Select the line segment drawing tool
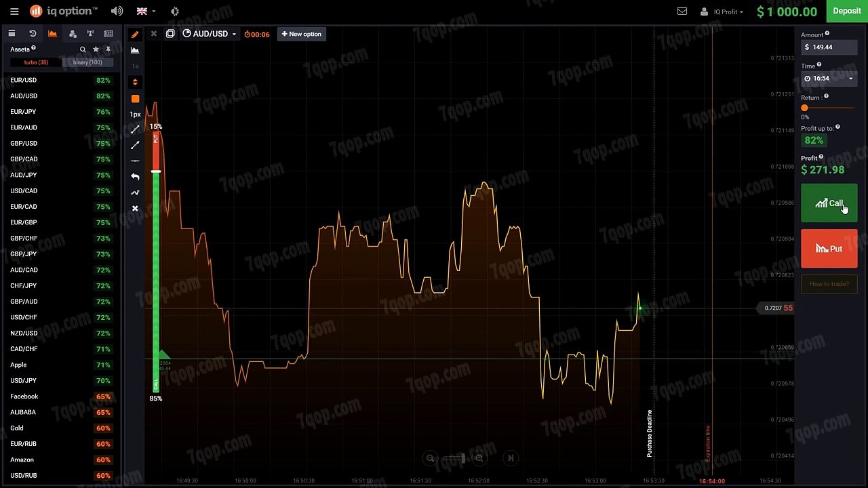Viewport: 868px width, 488px height. [x=135, y=129]
